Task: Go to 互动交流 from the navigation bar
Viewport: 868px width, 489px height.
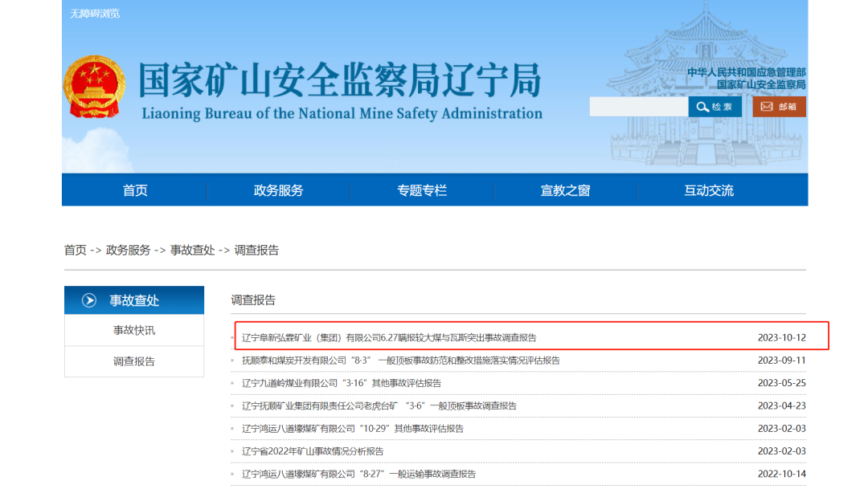Action: click(708, 189)
